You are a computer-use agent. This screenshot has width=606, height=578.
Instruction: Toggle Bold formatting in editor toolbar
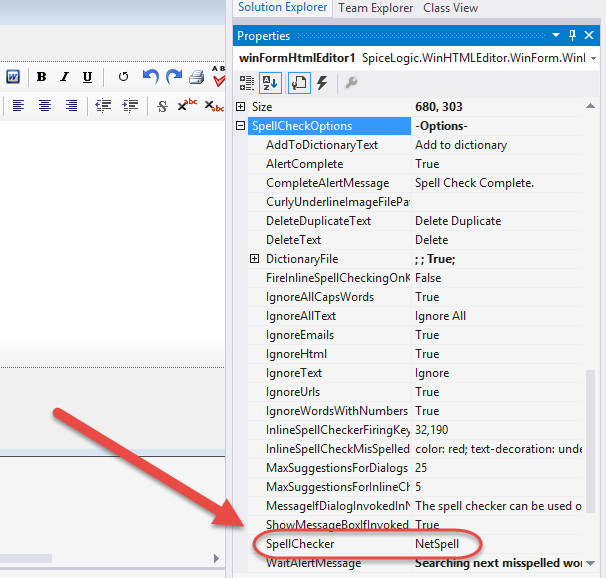(41, 77)
